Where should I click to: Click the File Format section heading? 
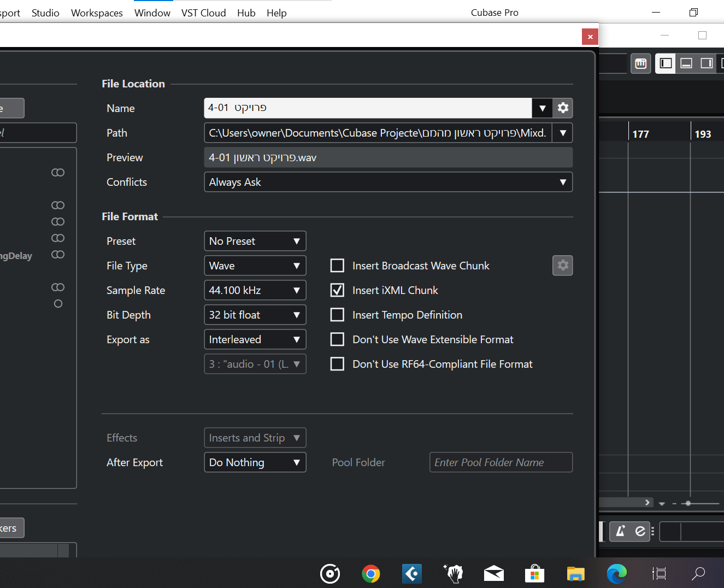[130, 216]
